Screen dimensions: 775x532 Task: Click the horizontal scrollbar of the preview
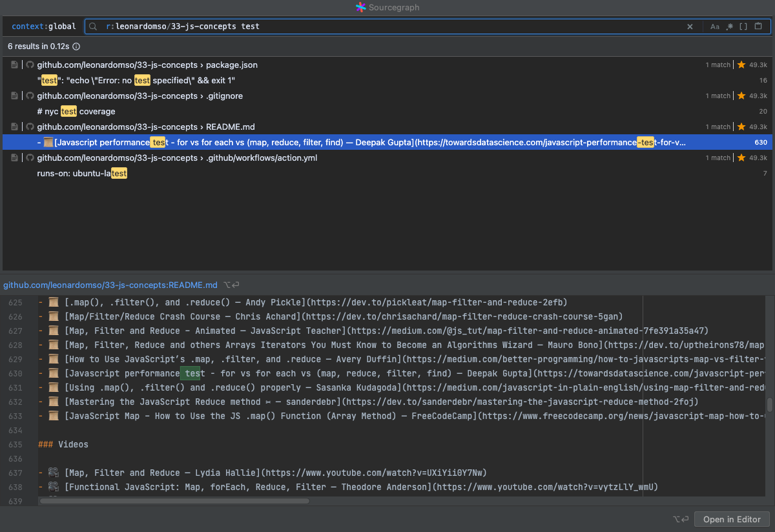pyautogui.click(x=174, y=500)
